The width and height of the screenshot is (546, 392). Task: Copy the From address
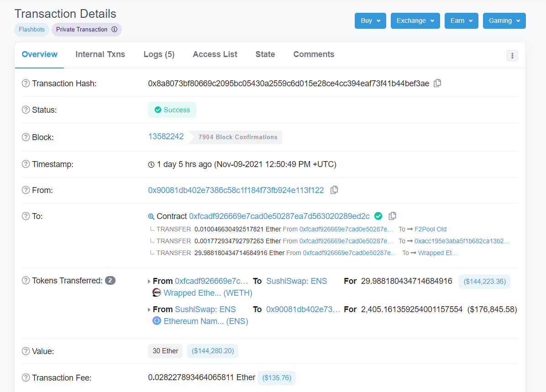(334, 190)
